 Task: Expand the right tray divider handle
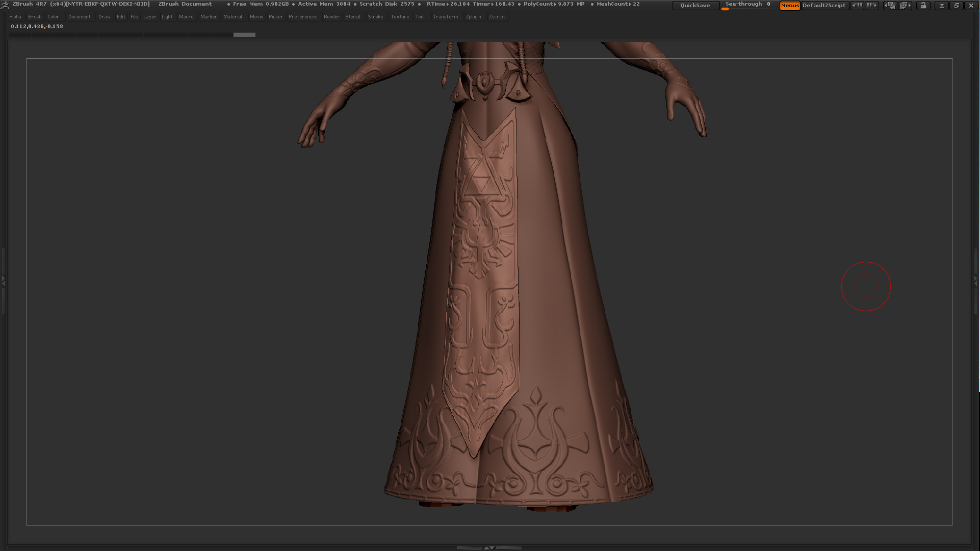(976, 280)
